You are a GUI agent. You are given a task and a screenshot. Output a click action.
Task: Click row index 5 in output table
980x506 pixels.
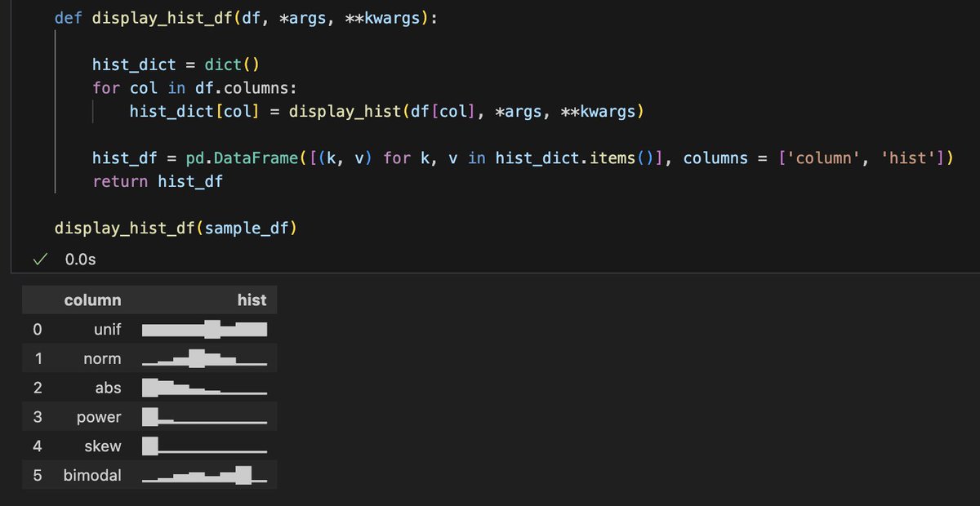tap(37, 475)
